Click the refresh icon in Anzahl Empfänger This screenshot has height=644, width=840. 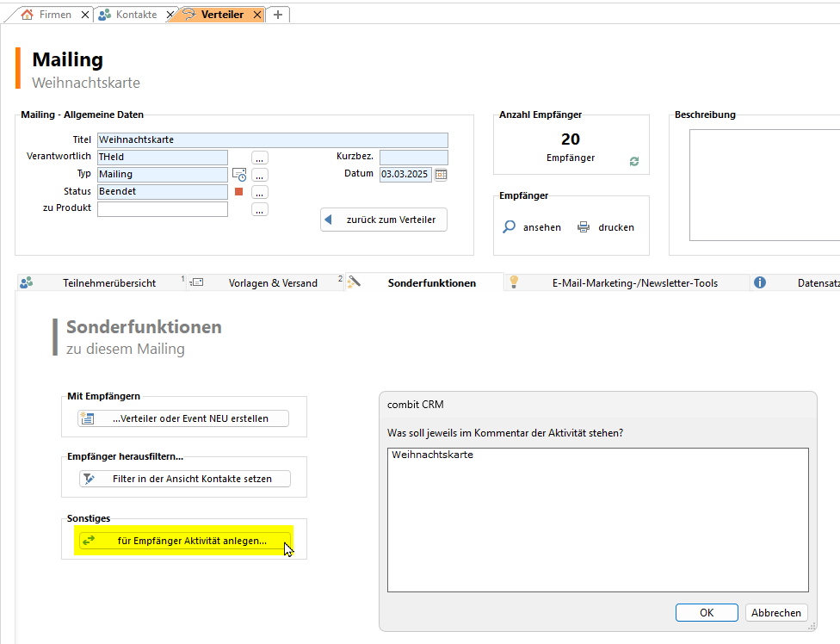634,161
